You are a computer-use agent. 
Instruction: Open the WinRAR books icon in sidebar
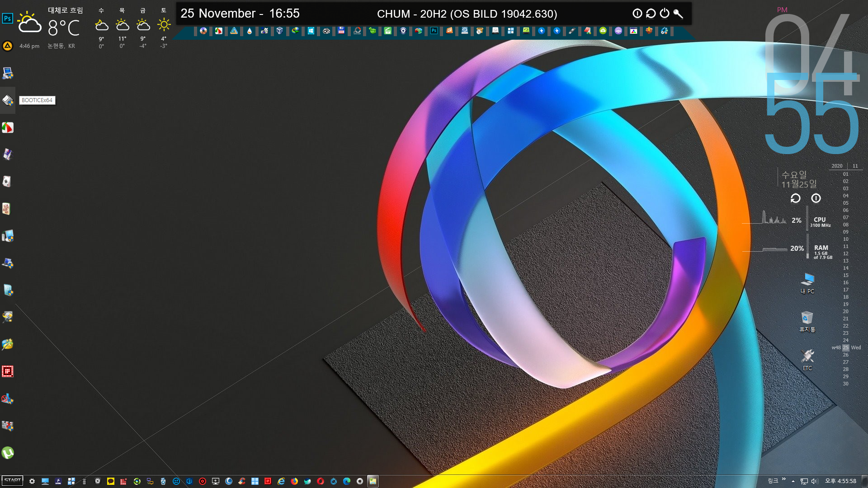click(x=8, y=155)
